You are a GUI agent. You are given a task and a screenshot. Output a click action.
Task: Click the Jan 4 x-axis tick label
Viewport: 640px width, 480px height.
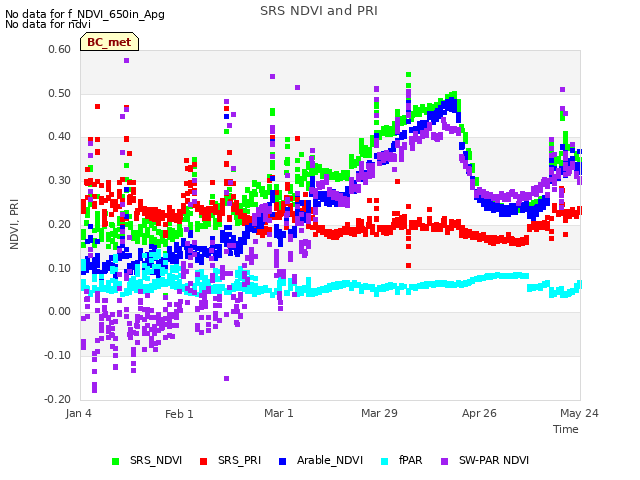point(78,413)
